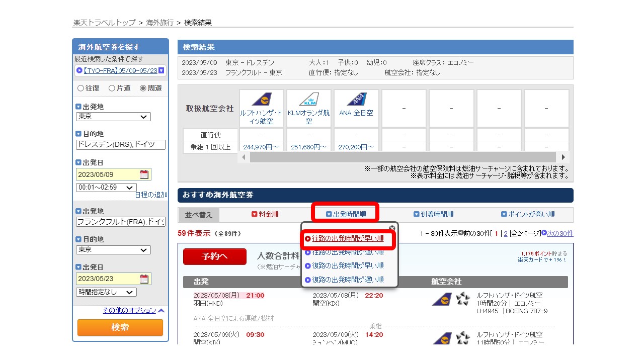This screenshot has height=362, width=644.
Task: Open the 東京 destination dropdown in second leg
Action: coord(113,250)
